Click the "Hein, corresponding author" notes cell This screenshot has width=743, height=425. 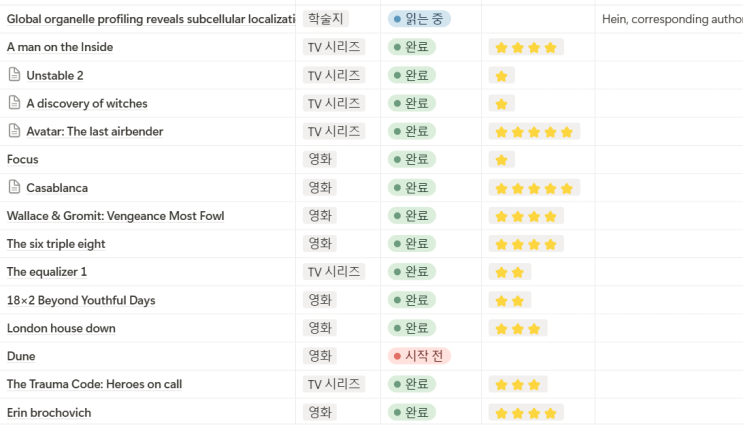[x=670, y=19]
